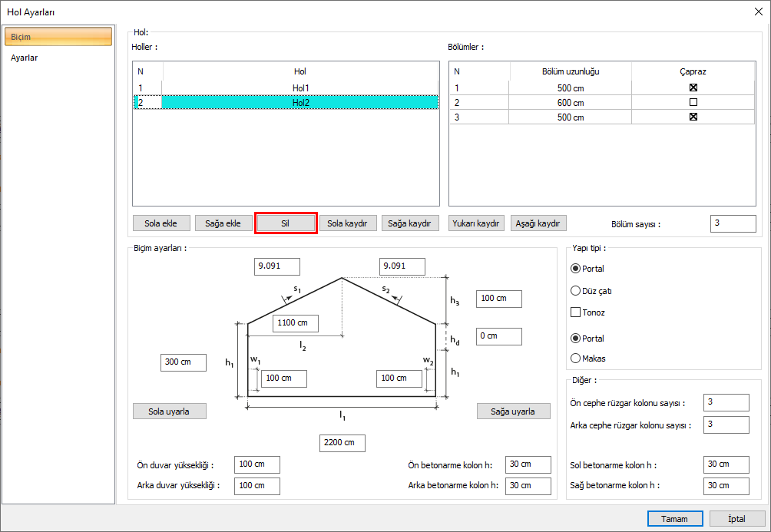Viewport: 771px width, 532px height.
Task: Select the Biçim tab in sidebar
Action: click(x=58, y=37)
